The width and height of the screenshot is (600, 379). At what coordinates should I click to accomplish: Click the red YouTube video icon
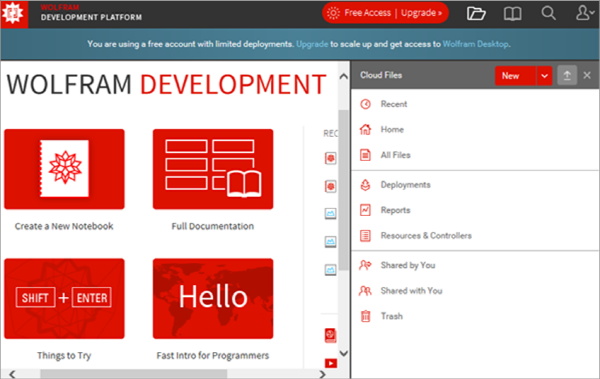point(331,363)
